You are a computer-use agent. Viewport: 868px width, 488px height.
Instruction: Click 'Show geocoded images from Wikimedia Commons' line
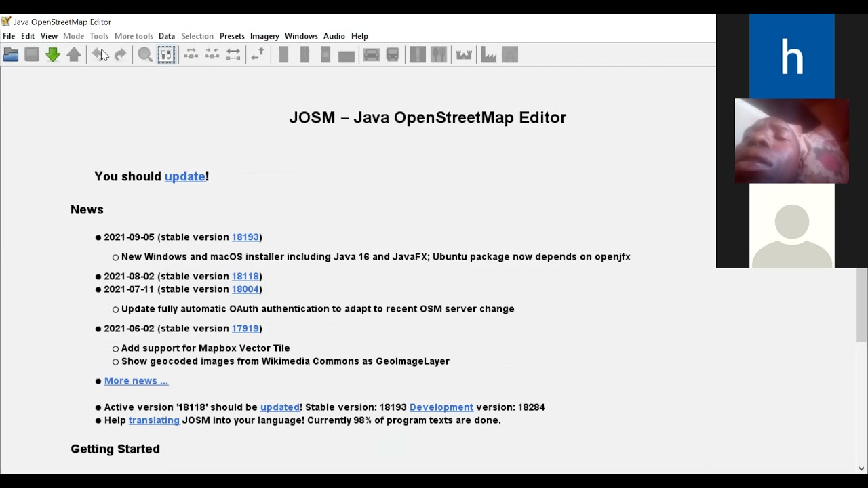[x=285, y=361]
